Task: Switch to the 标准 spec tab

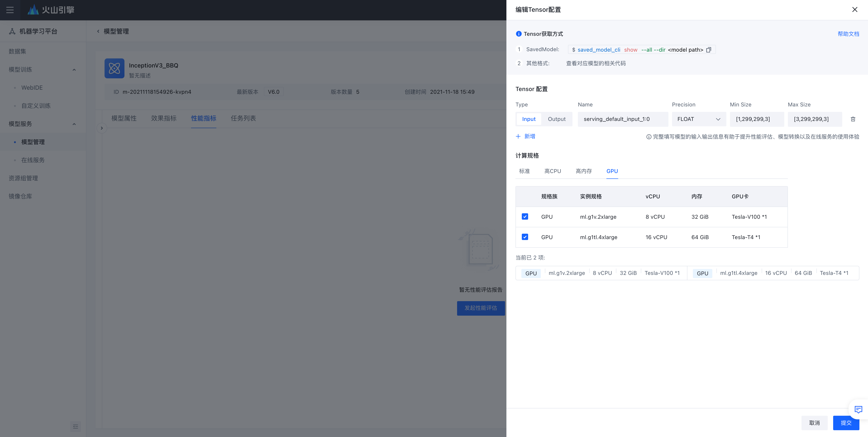Action: (524, 171)
